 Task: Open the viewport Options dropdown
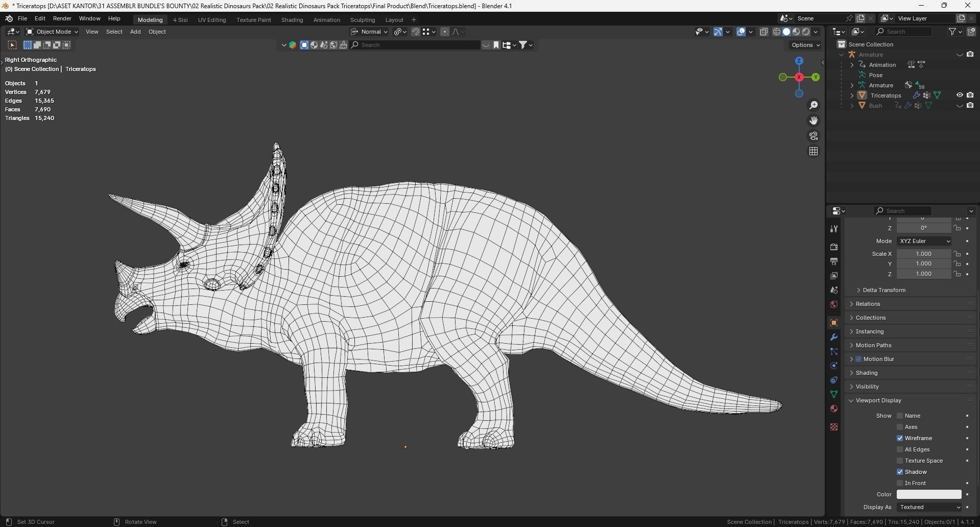(805, 45)
